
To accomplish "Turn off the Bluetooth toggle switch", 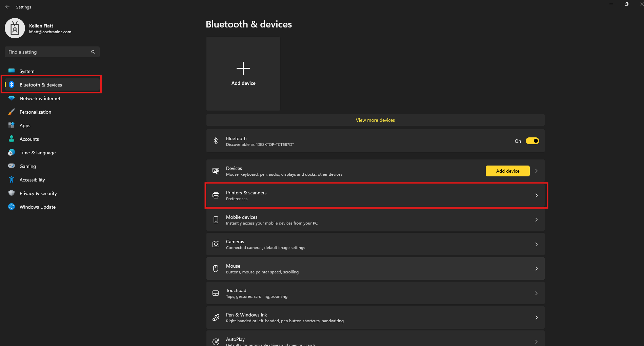I will pos(532,141).
